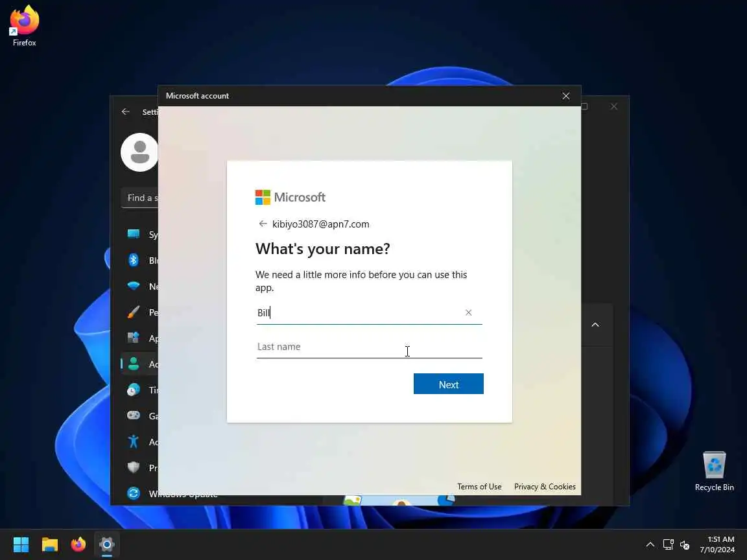Screen dimensions: 747x560
Task: Click the Find a setting search box
Action: tap(140, 198)
